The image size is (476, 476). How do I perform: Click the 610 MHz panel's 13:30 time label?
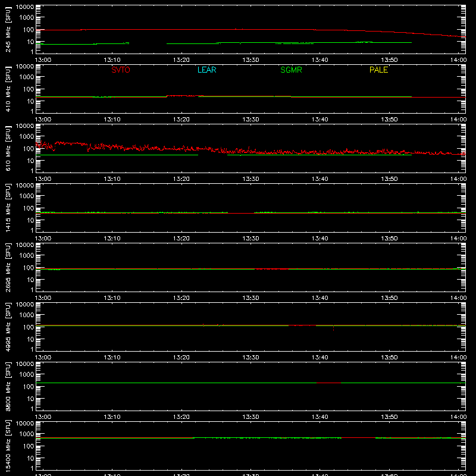[x=250, y=179]
